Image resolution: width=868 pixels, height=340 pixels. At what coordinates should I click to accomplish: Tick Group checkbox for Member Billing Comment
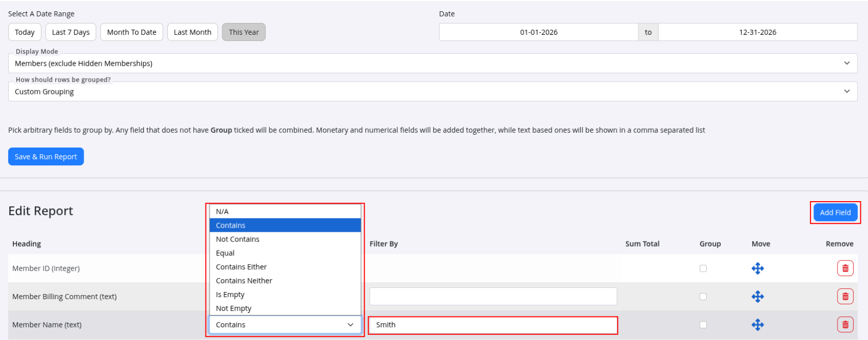pyautogui.click(x=703, y=297)
